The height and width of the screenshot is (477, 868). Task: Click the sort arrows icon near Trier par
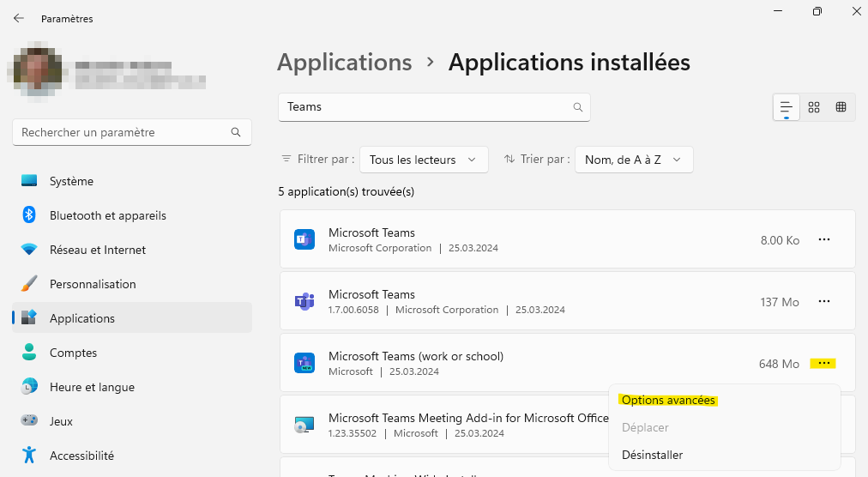[x=509, y=159]
